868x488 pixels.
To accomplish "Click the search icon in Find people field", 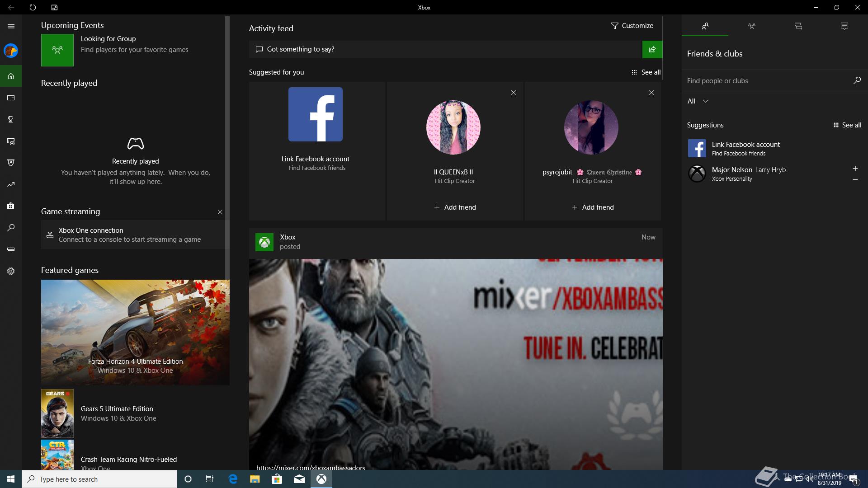I will tap(857, 80).
